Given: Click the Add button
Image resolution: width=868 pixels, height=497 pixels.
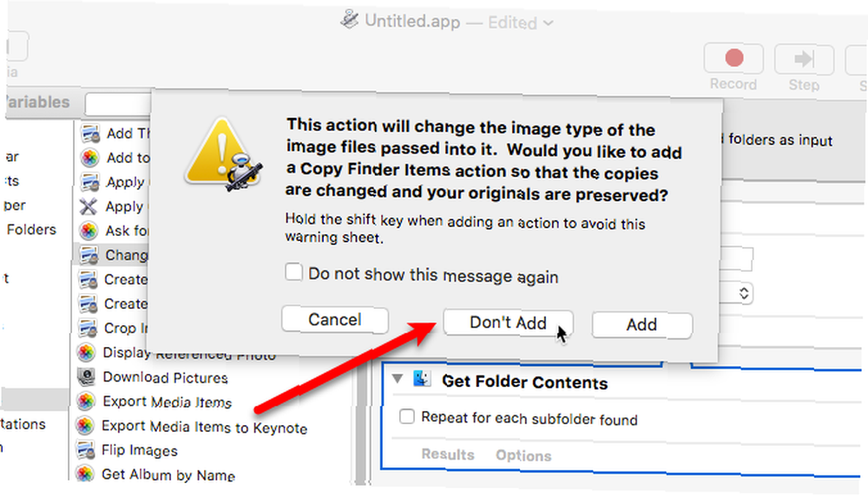Looking at the screenshot, I should pyautogui.click(x=641, y=324).
